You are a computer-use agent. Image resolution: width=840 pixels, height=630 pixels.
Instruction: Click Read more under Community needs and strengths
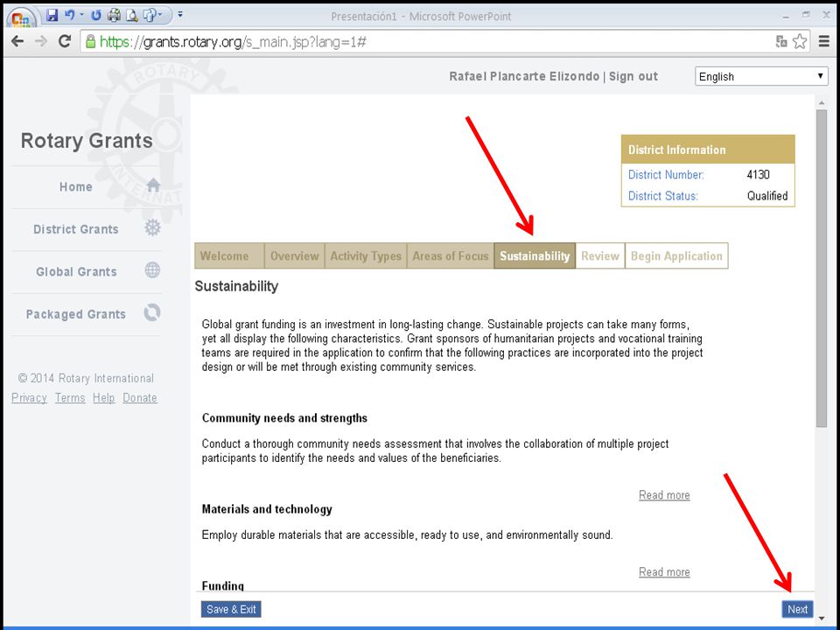pos(664,495)
